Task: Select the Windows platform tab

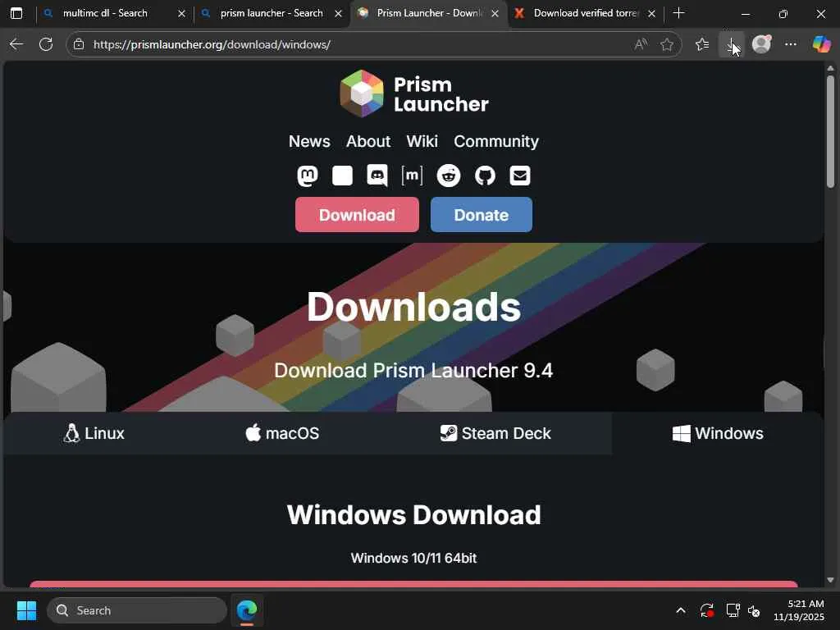Action: (718, 433)
